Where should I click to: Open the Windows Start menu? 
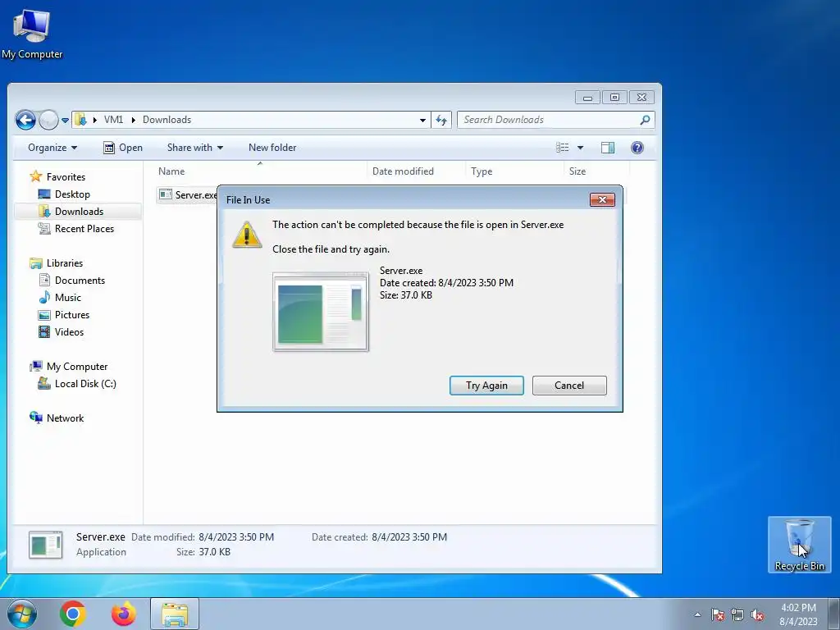(x=21, y=614)
